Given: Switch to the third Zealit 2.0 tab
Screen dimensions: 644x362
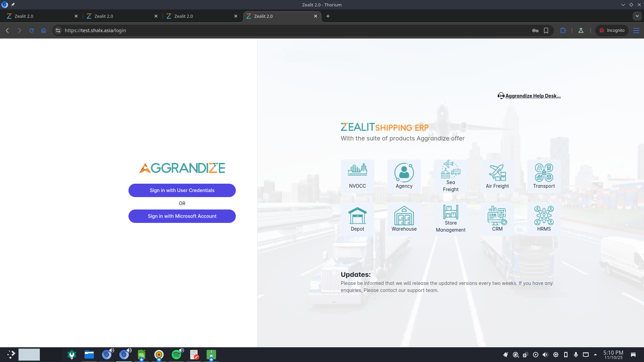Looking at the screenshot, I should (x=200, y=16).
